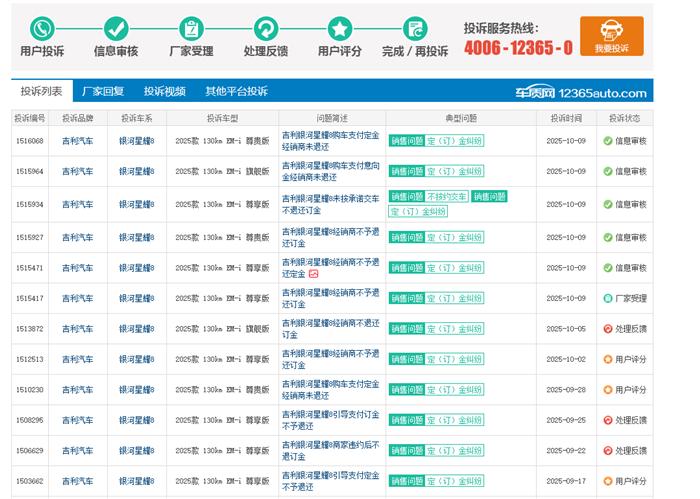Click the 用户评分 status icon for complaint 1512513
The width and height of the screenshot is (700, 499).
coord(608,359)
